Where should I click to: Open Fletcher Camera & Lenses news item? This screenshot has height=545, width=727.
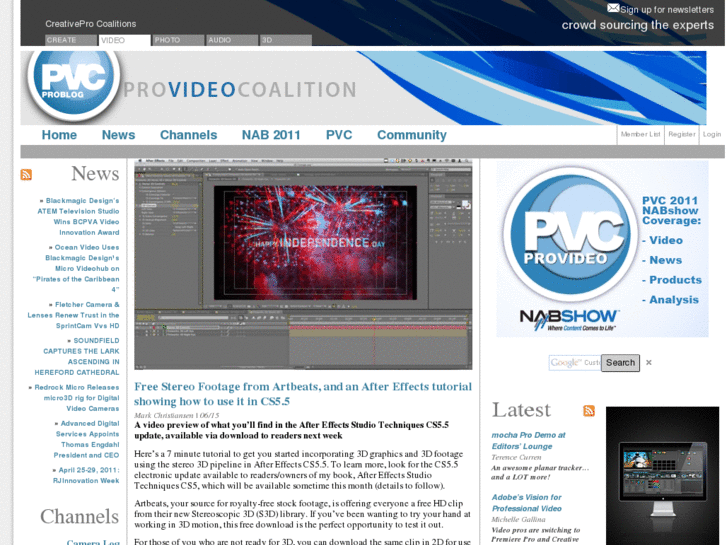coord(73,315)
